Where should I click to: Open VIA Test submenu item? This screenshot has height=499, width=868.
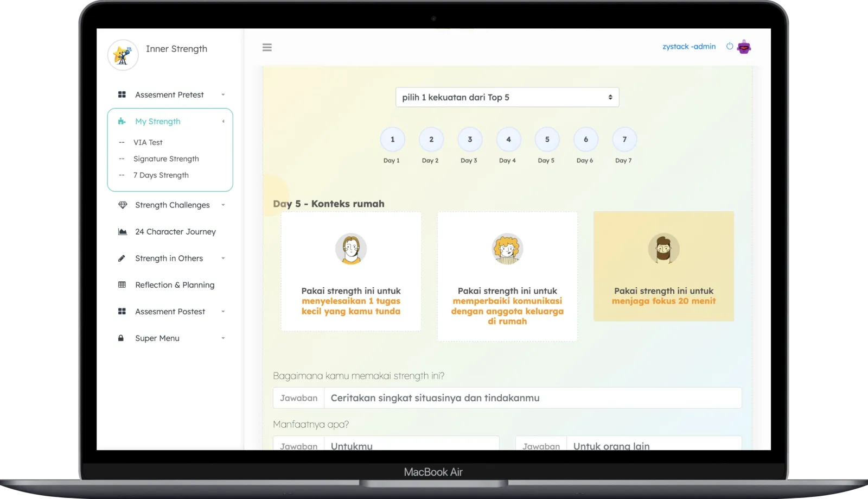point(148,142)
